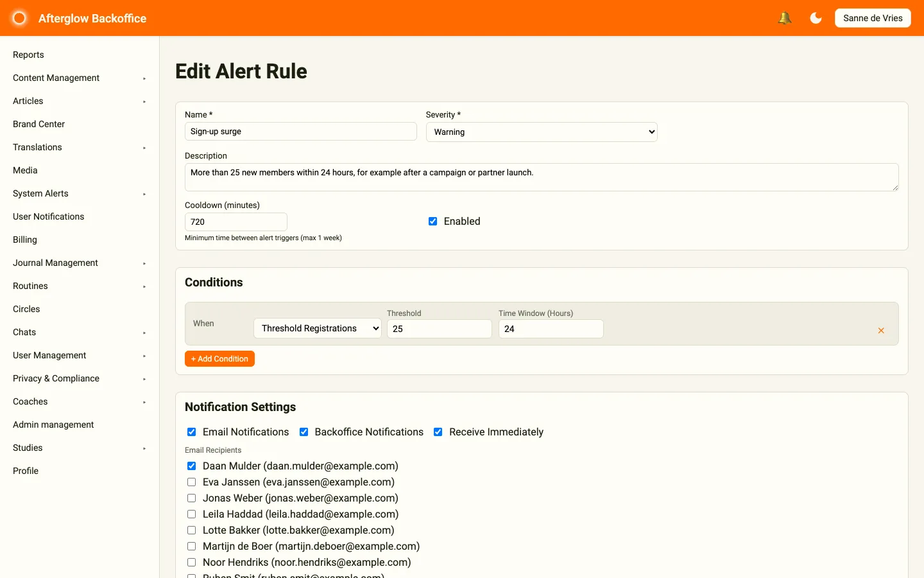Expand the Articles submenu arrow

(144, 101)
